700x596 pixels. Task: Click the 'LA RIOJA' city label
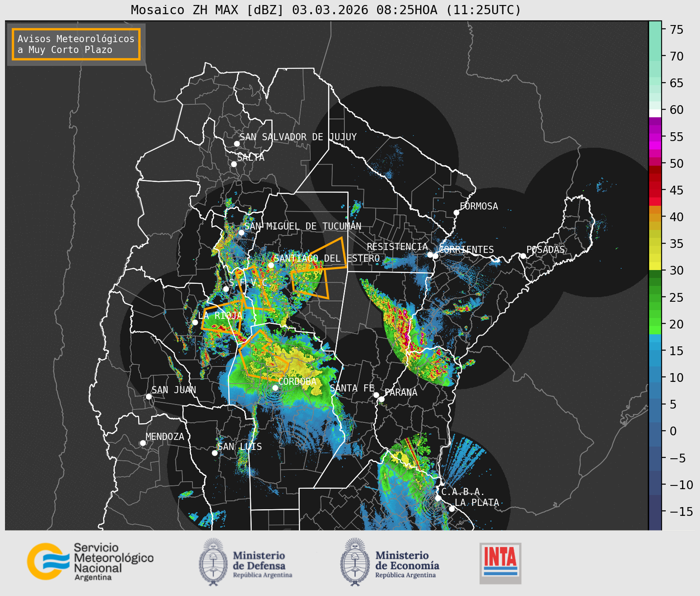pyautogui.click(x=220, y=316)
